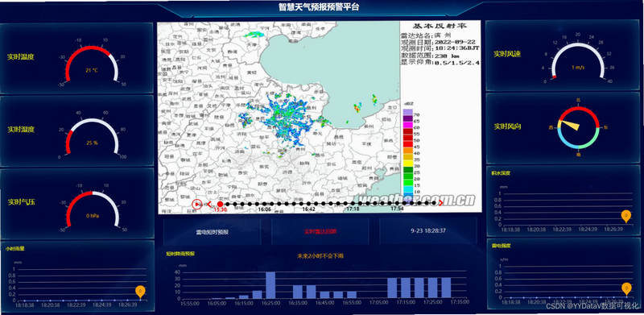Viewport: 644px width, 315px height.
Task: Click the 未来2小时不会下雨 forecast message
Action: [x=320, y=255]
